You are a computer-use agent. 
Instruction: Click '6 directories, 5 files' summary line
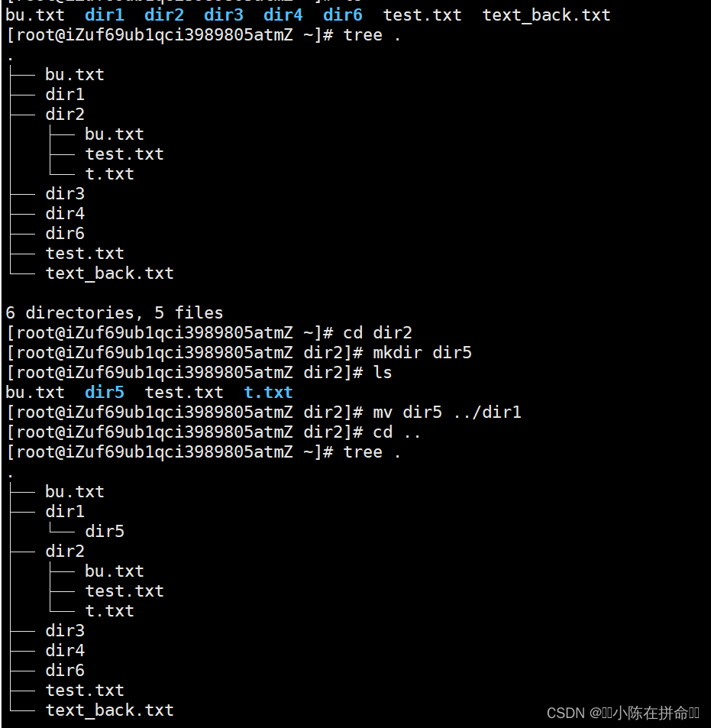pos(115,313)
